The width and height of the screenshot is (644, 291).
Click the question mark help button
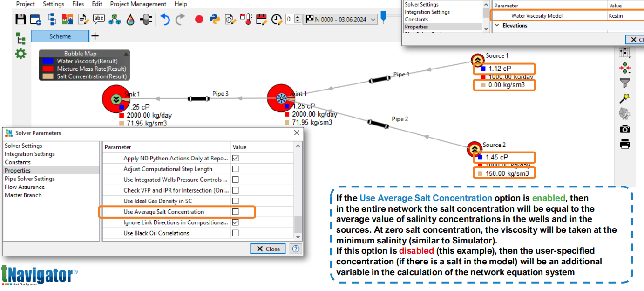[296, 249]
